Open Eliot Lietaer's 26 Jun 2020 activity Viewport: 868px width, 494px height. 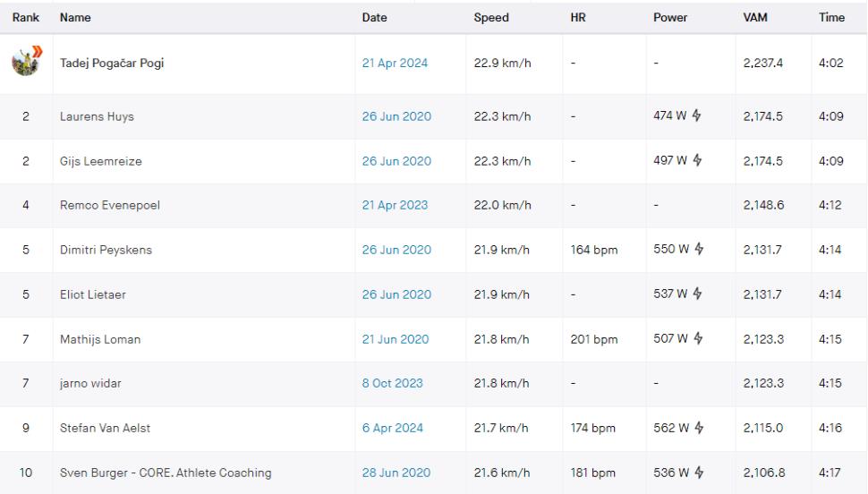(x=396, y=294)
